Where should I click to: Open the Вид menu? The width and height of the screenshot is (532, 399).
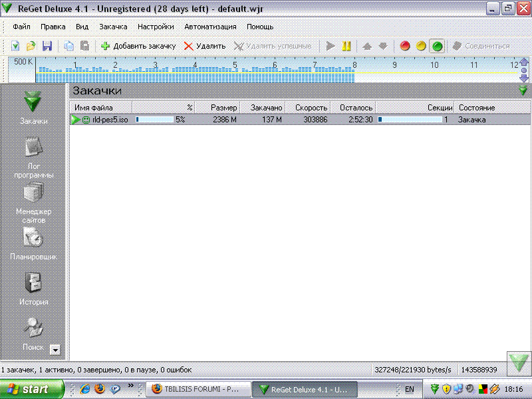tap(82, 27)
